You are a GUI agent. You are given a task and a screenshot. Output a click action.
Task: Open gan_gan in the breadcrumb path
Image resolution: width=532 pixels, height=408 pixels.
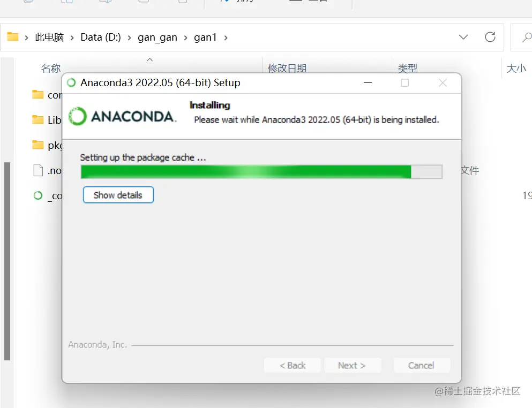point(158,37)
